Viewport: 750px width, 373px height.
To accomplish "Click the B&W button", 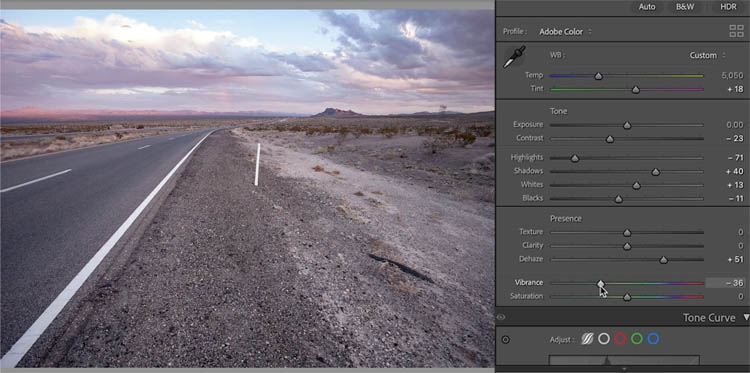I will (685, 7).
